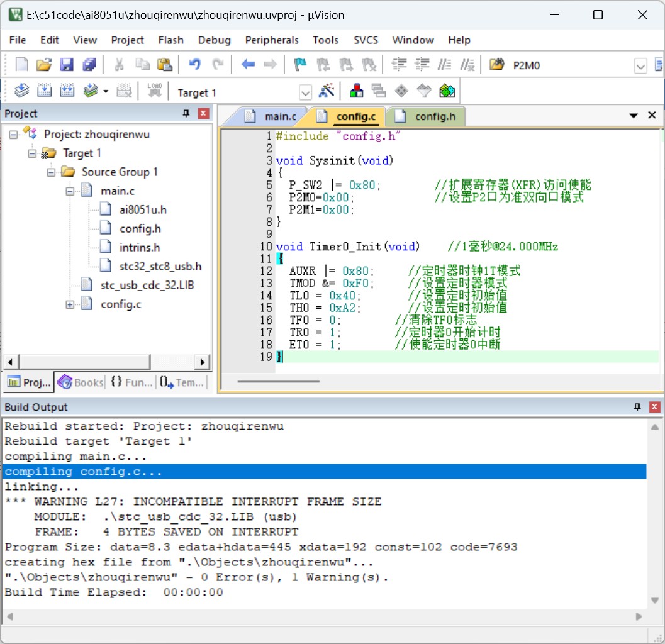Open the Debug menu
The image size is (665, 644).
(214, 40)
